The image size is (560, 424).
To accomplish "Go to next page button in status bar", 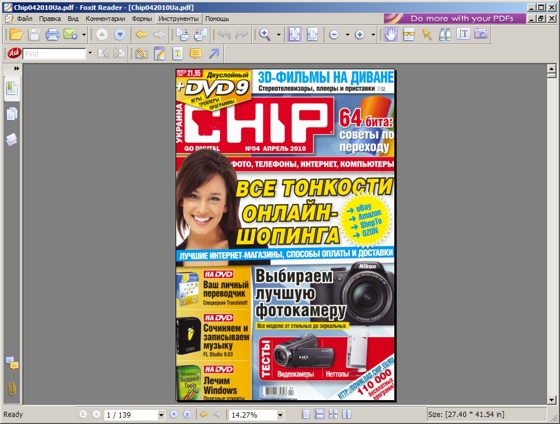I will coord(174,415).
